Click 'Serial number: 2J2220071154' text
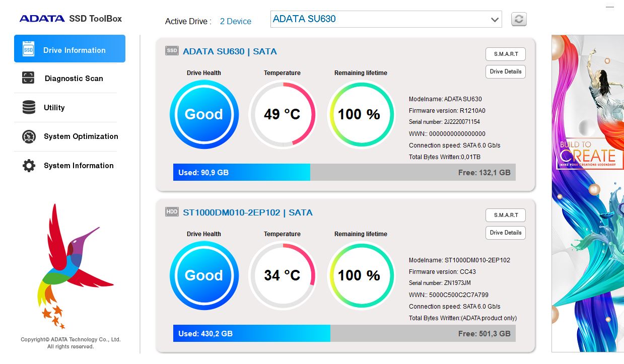Screen dimensions: 624x364 click(x=444, y=122)
